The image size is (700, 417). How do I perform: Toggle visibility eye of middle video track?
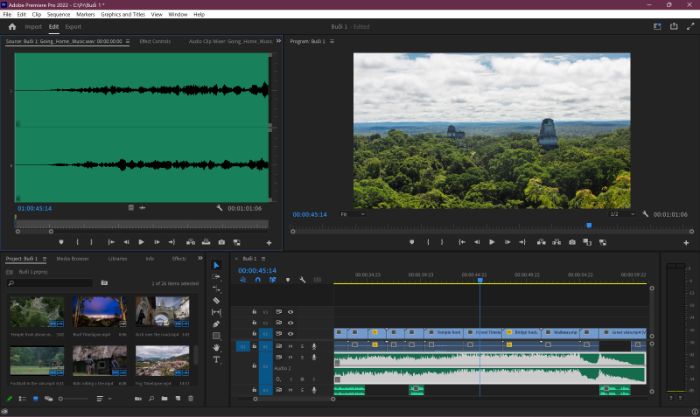pyautogui.click(x=290, y=323)
